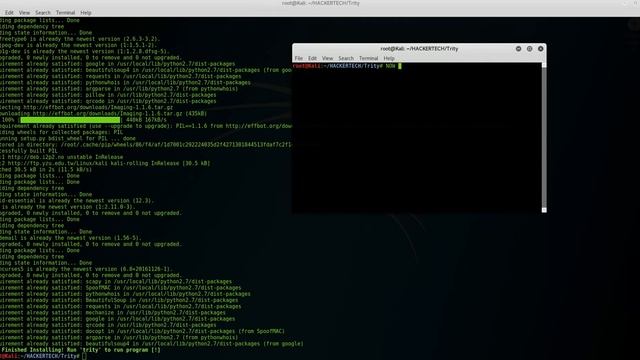
Task: Click the 'docopt' requirement satisfied line
Action: 142,331
